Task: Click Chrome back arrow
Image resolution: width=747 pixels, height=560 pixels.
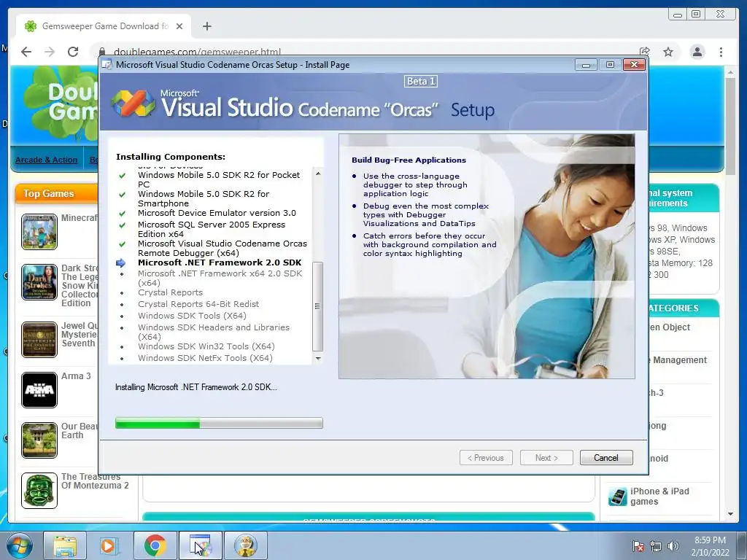Action: (x=26, y=52)
